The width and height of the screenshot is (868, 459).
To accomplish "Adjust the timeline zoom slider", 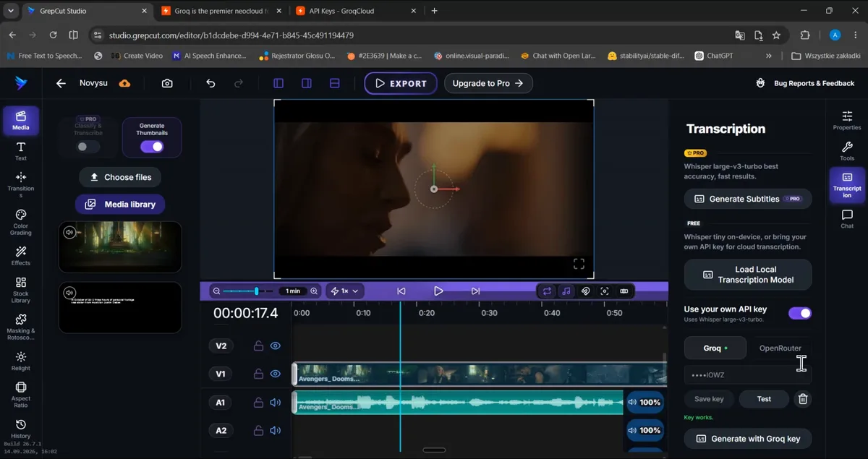I will click(249, 291).
